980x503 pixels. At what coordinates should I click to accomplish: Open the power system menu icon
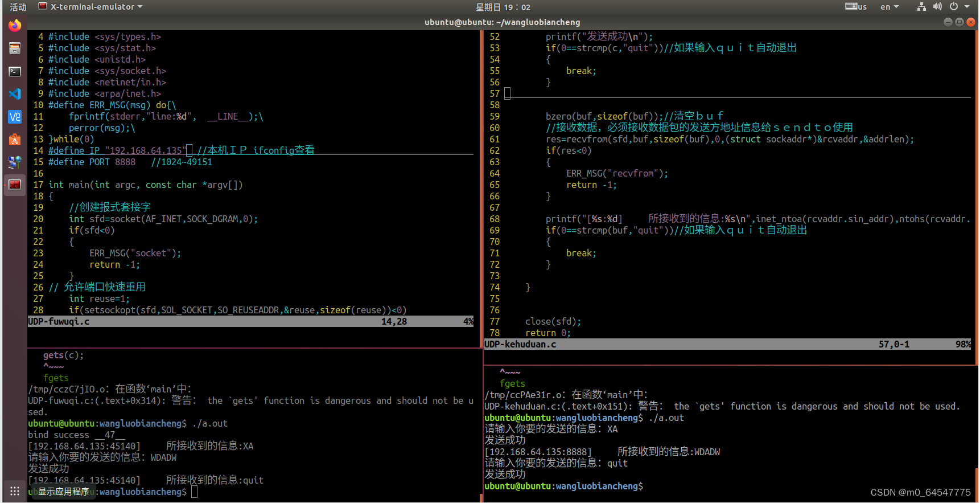954,7
